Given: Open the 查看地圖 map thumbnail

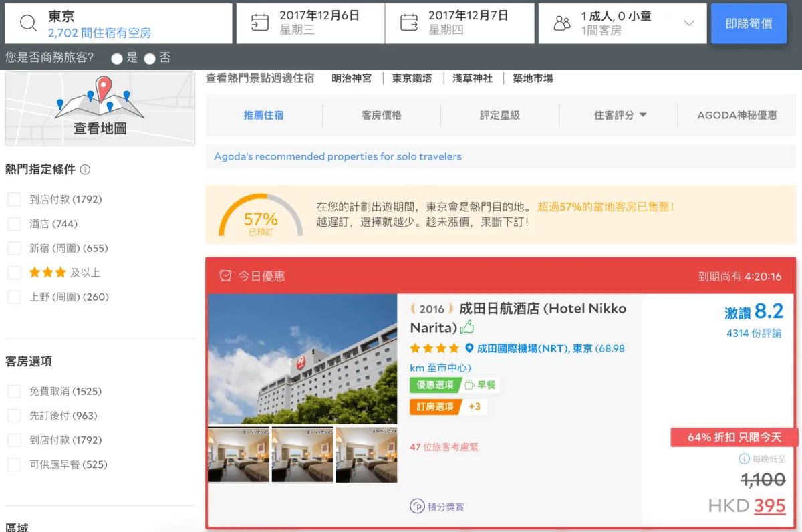Looking at the screenshot, I should pos(100,108).
